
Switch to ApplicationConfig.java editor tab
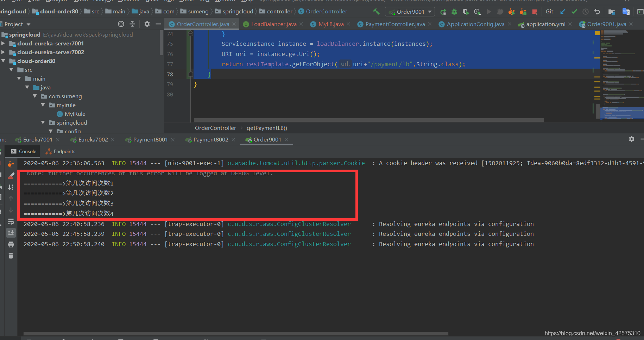[475, 24]
